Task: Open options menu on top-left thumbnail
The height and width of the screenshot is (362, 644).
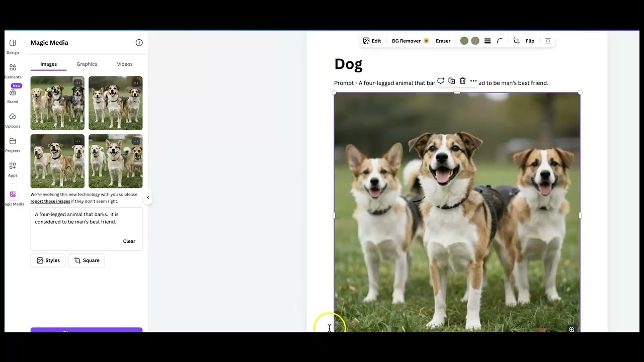Action: [x=77, y=83]
